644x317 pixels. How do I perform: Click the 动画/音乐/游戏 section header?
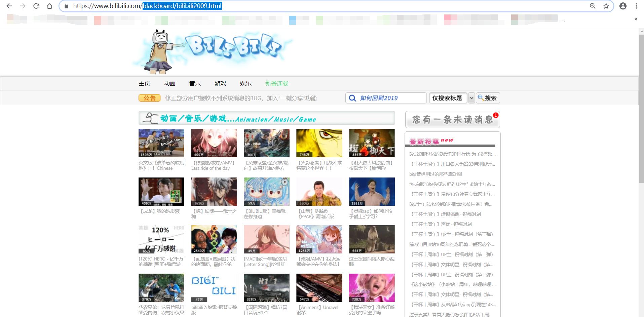(267, 118)
